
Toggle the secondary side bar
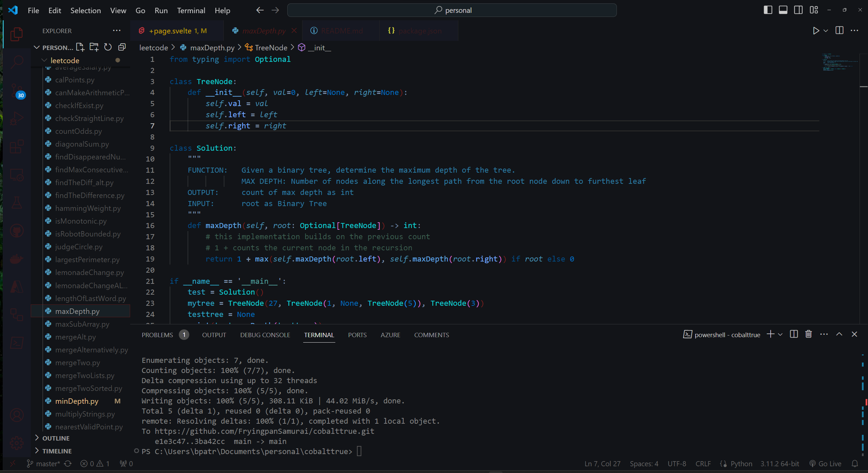pyautogui.click(x=798, y=10)
